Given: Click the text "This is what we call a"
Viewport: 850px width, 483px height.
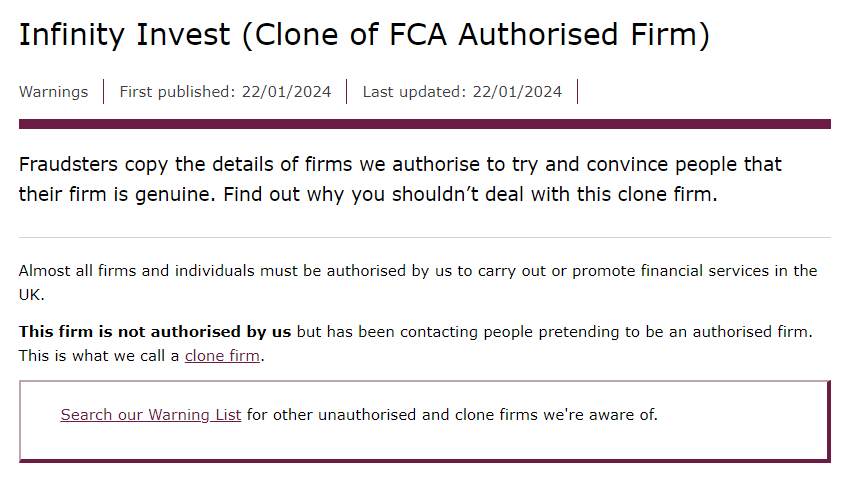Looking at the screenshot, I should coord(99,356).
